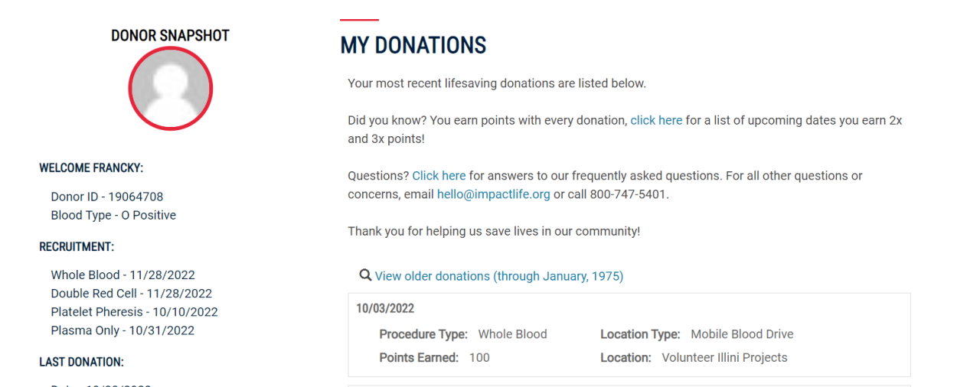Select the Plasma Only 10/31/2022 entry
The width and height of the screenshot is (980, 387).
122,330
